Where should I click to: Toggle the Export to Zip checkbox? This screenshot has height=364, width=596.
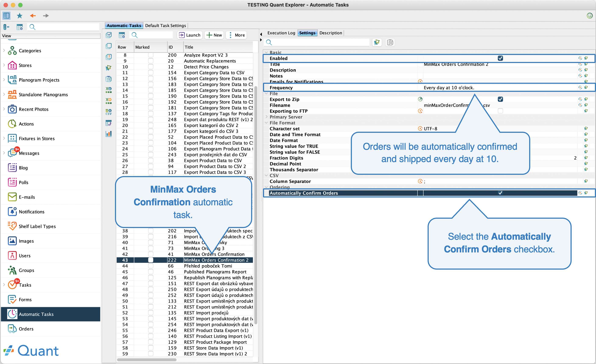click(x=500, y=99)
